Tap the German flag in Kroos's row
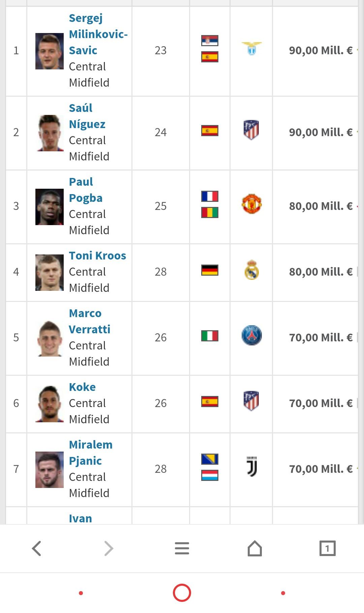This screenshot has width=364, height=613. click(x=210, y=270)
